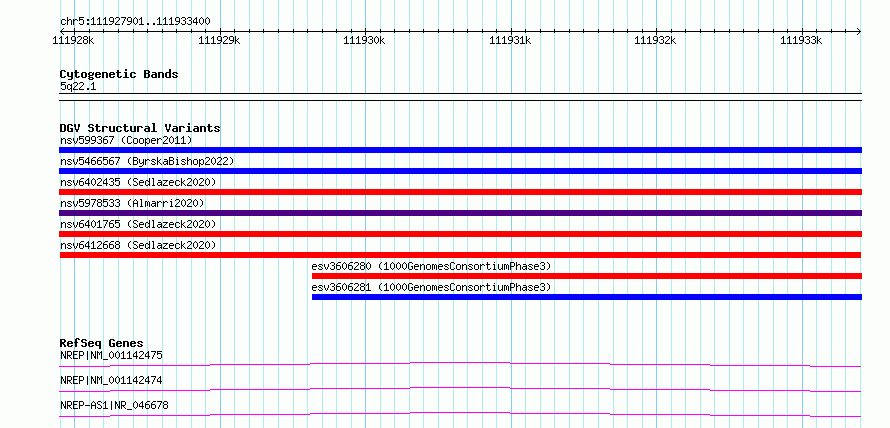Select the red bar under nsv6401765
890x428 pixels.
coord(460,234)
